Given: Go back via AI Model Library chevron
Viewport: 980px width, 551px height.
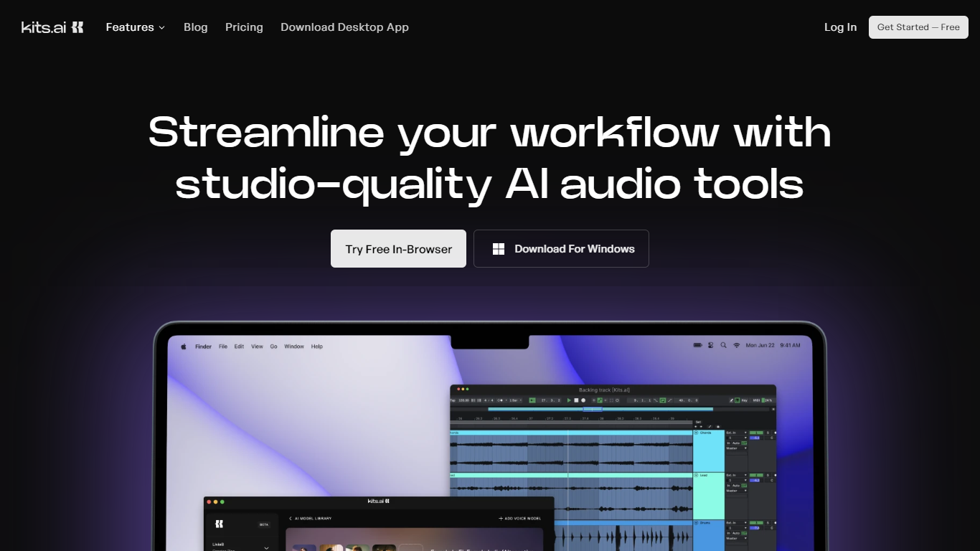Looking at the screenshot, I should pyautogui.click(x=291, y=518).
